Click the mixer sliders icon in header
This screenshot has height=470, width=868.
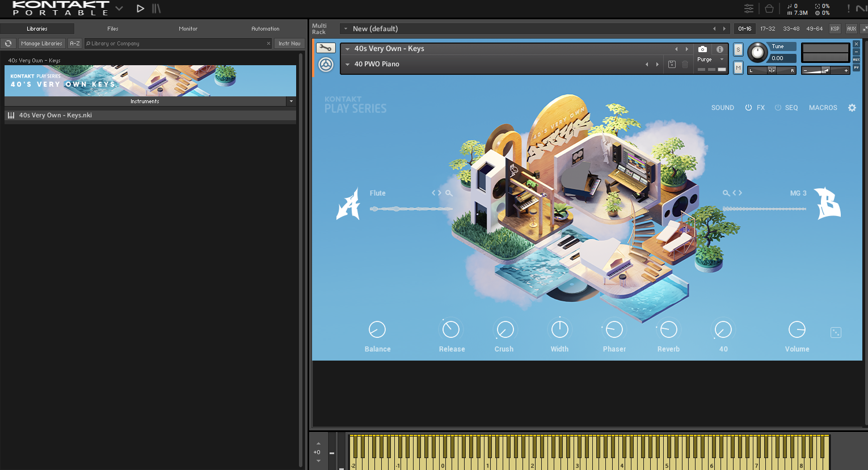point(749,9)
